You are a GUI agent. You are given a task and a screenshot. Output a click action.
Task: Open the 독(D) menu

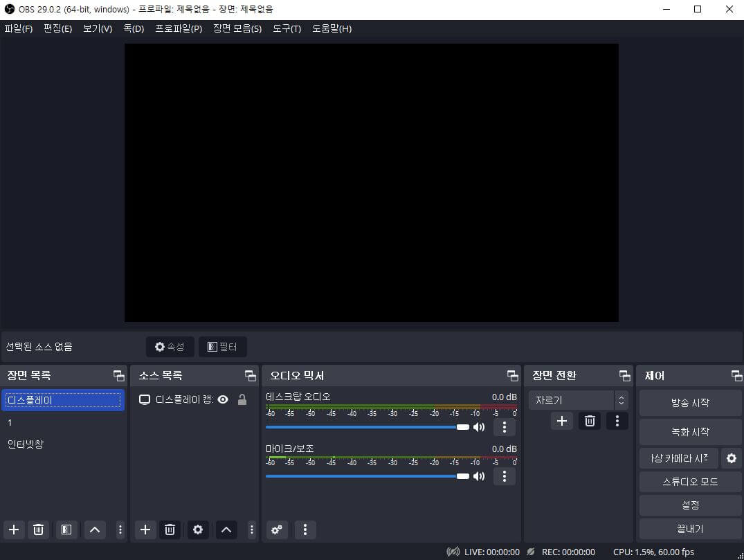click(134, 28)
